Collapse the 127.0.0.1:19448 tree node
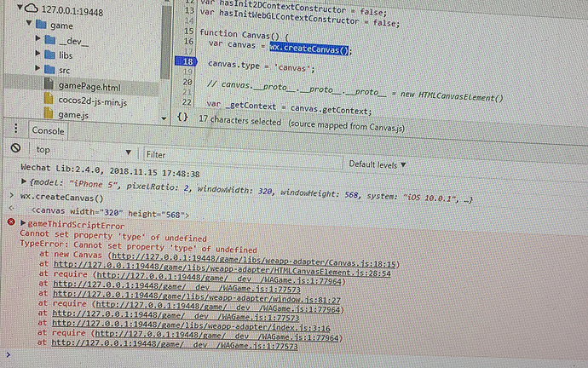 click(x=20, y=7)
